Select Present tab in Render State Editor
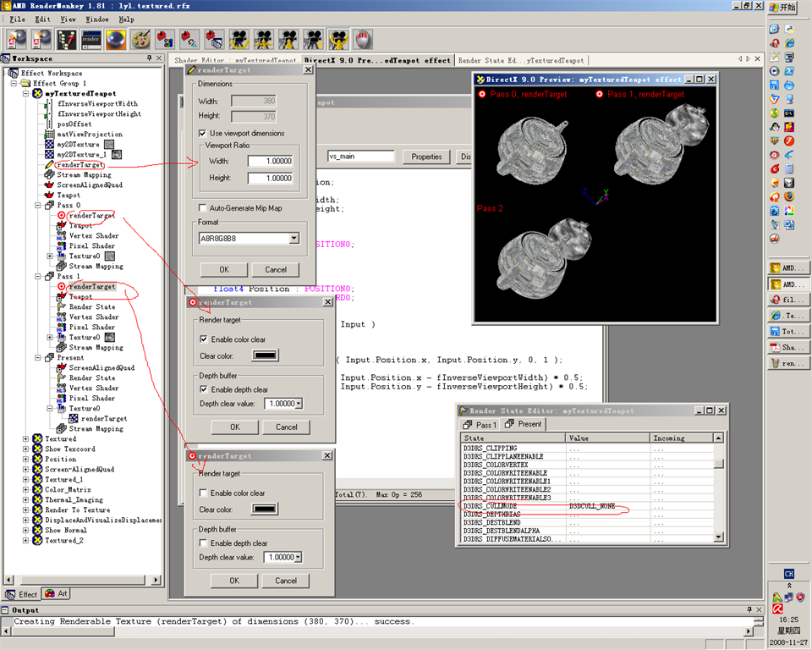 (x=524, y=424)
